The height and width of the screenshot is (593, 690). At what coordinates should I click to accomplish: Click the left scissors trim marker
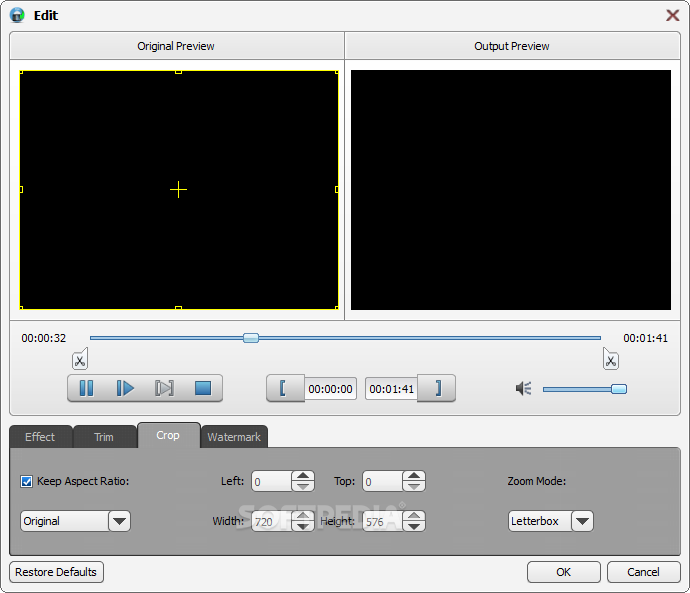(80, 359)
